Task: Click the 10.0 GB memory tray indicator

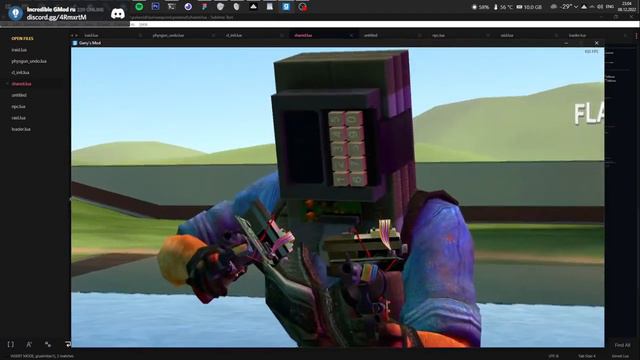Action: [x=529, y=7]
